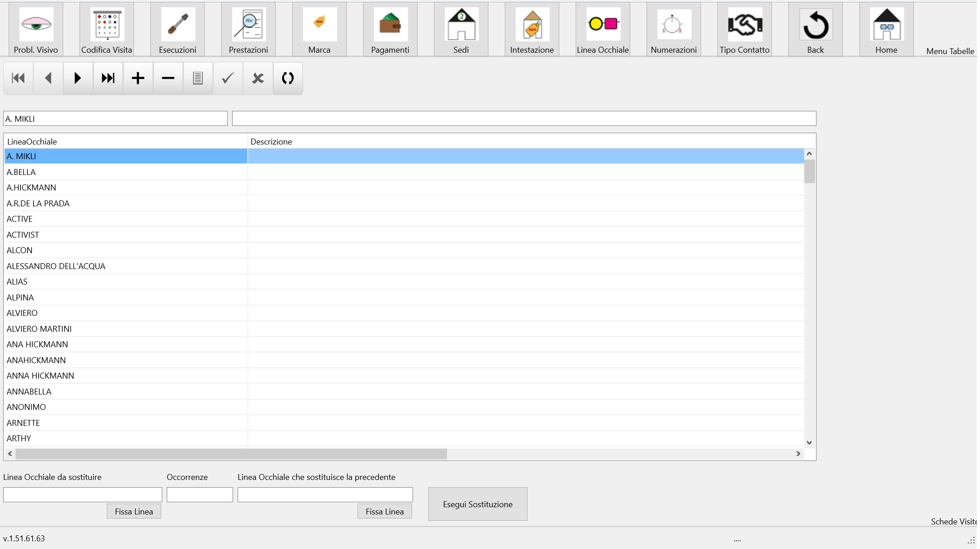The image size is (980, 549).
Task: Select the A.HICKMANN row
Action: coord(404,188)
